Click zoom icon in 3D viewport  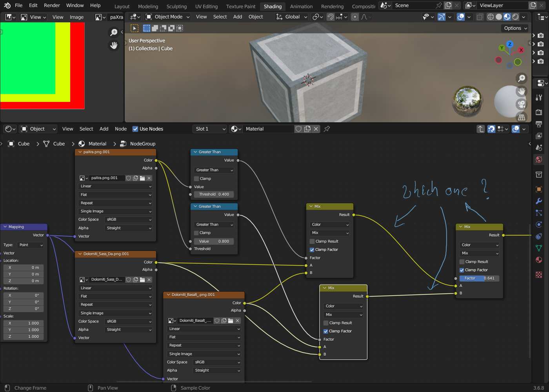522,78
